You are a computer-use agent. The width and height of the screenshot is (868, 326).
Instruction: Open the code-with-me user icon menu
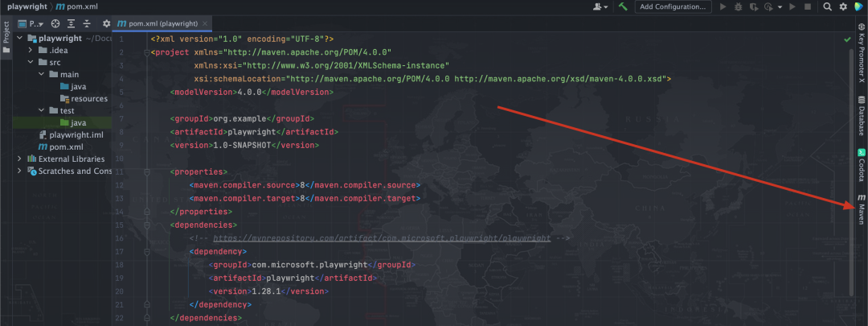tap(600, 6)
